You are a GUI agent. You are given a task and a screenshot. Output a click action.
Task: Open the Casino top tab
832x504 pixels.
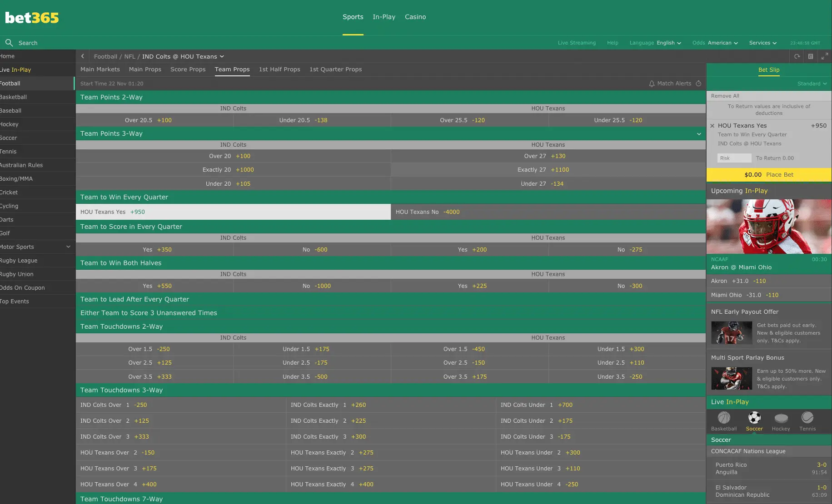pos(415,17)
